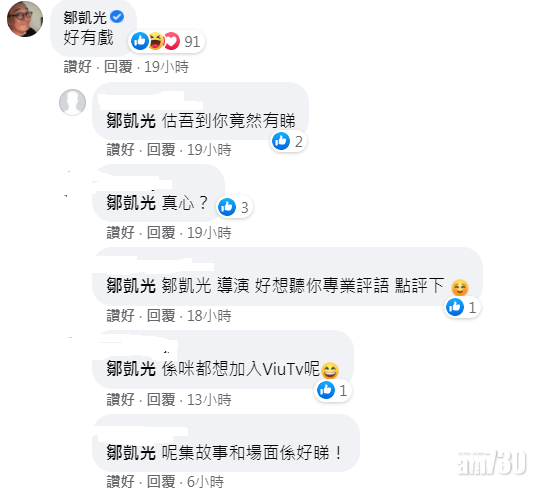Like the comment 呢集故事和場面係好睇
The width and height of the screenshot is (547, 494).
120,482
